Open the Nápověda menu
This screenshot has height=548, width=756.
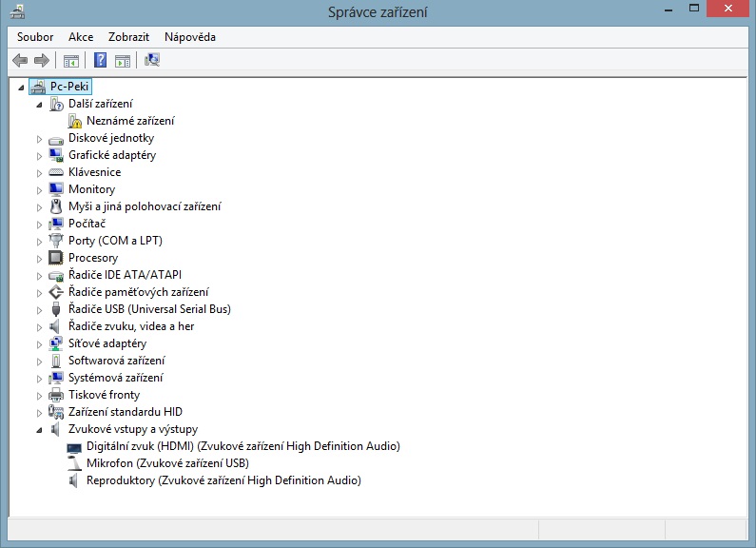(190, 37)
